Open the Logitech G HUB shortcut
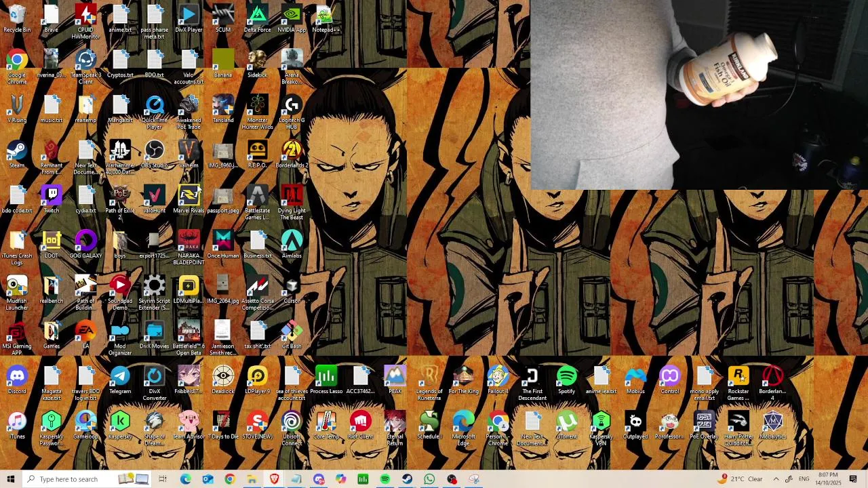Viewport: 868px width, 488px height. 292,113
